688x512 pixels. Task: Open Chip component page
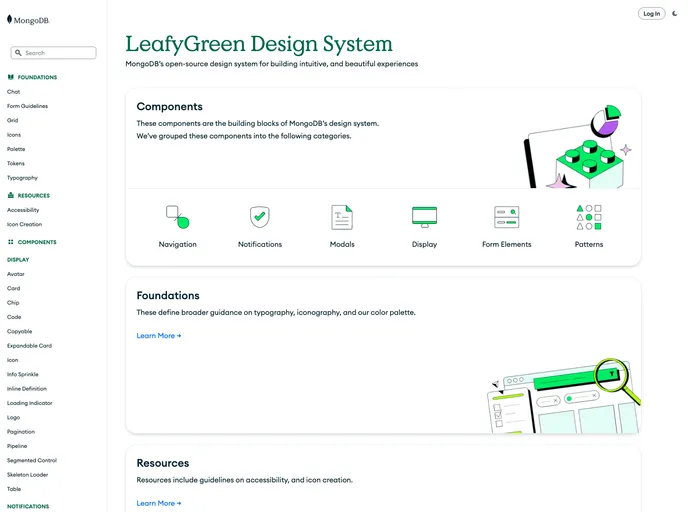point(13,303)
